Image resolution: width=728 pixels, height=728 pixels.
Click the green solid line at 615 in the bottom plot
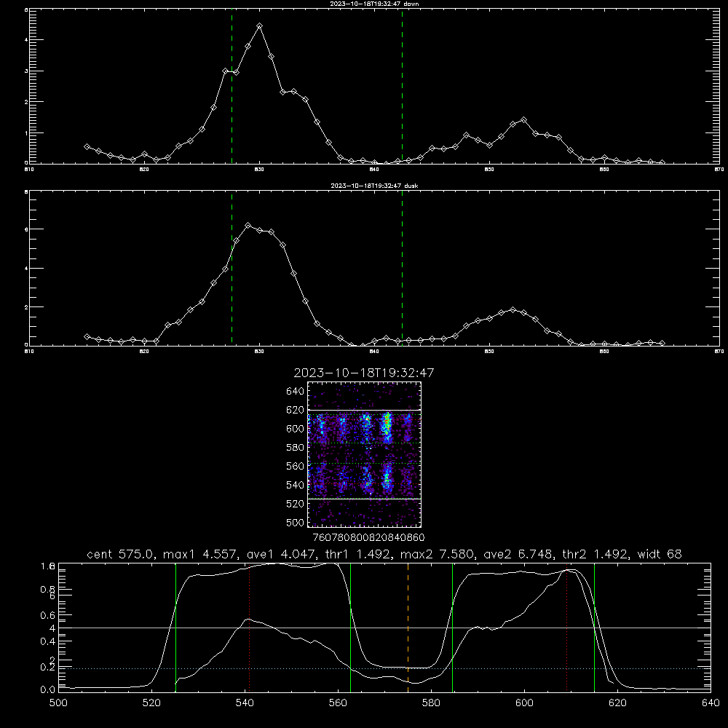594,628
